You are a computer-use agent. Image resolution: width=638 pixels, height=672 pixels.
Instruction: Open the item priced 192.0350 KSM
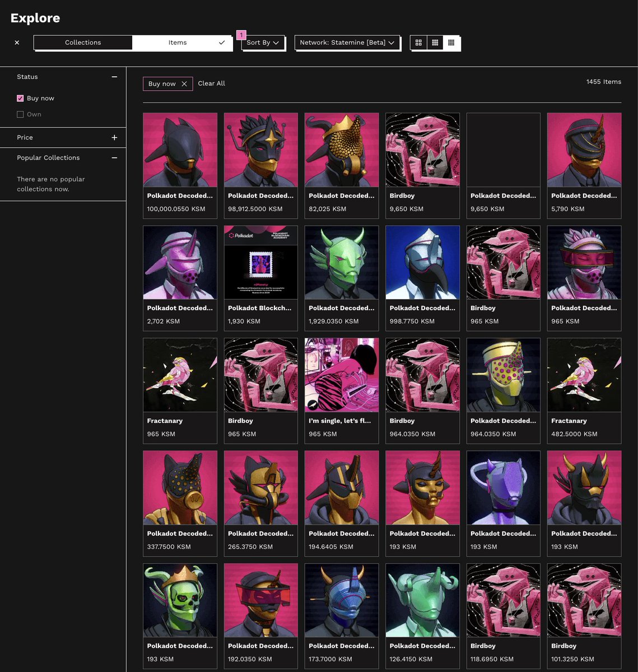click(x=261, y=616)
